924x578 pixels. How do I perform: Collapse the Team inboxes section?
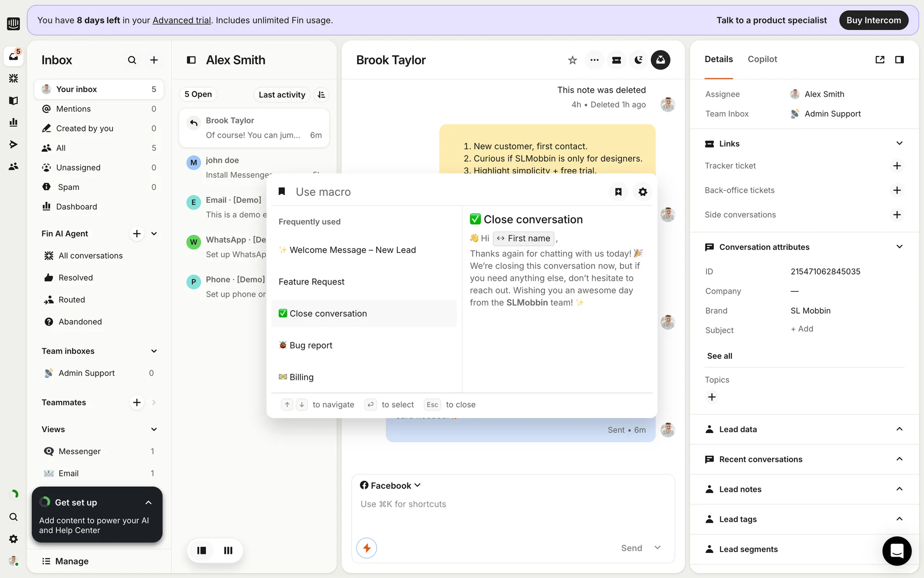point(154,351)
